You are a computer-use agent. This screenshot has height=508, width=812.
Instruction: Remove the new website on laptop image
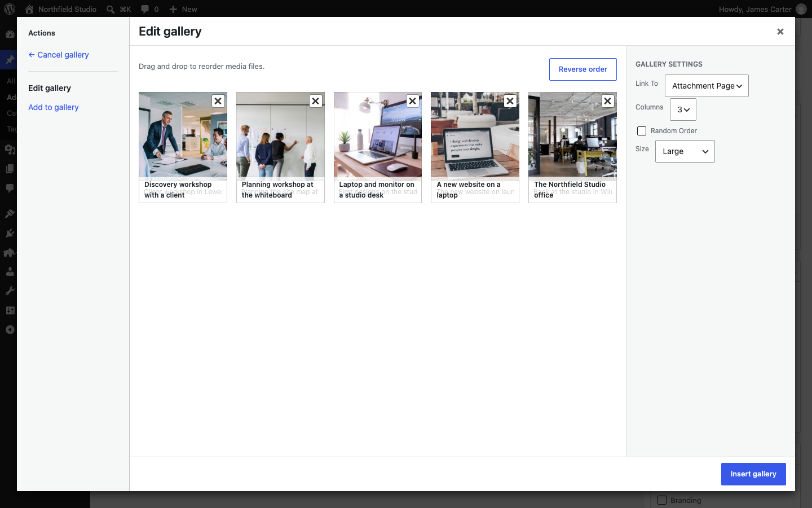[x=510, y=101]
